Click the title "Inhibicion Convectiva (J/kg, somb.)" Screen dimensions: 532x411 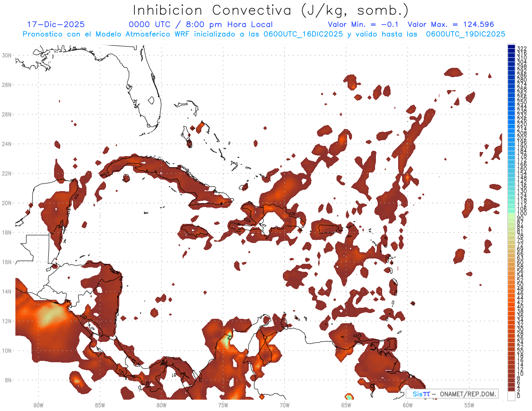271,10
